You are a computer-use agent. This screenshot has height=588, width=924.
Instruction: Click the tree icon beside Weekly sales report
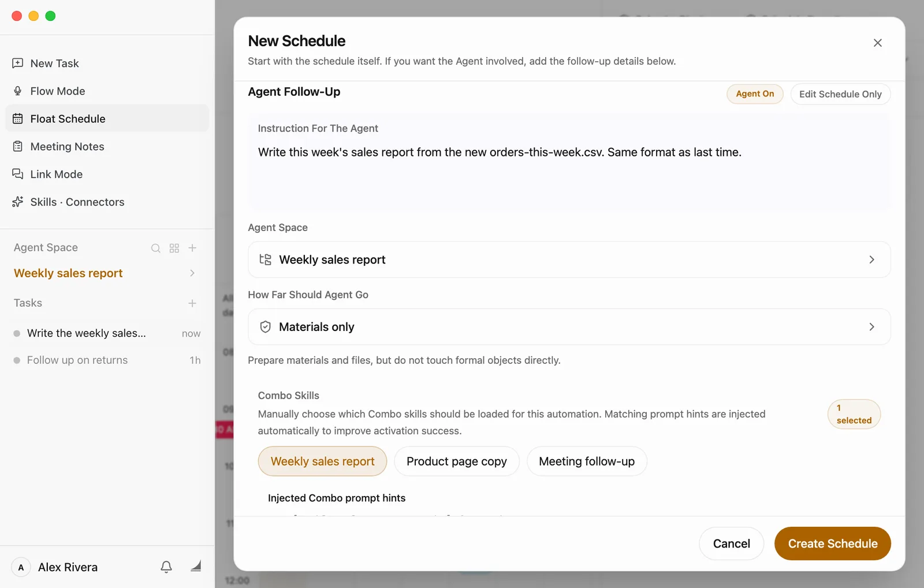click(x=266, y=260)
